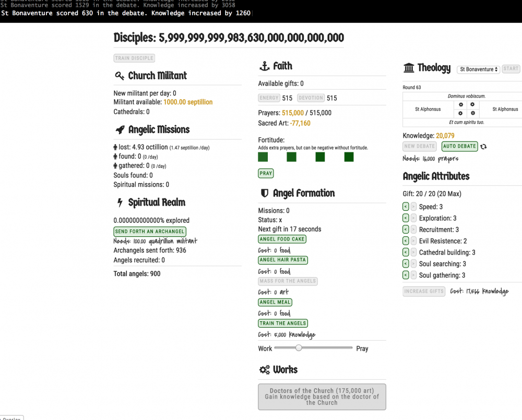
Task: Increase the Soul gathering attribute
Action: (x=413, y=275)
